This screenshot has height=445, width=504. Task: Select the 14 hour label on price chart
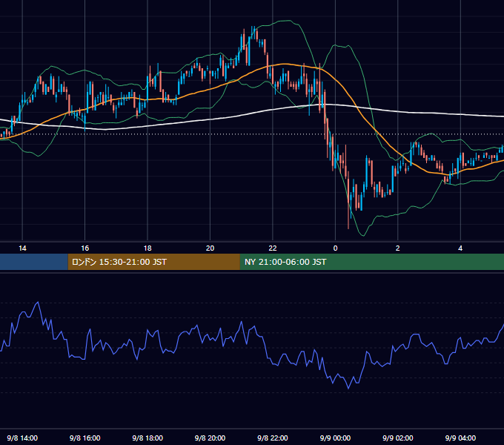coord(22,248)
